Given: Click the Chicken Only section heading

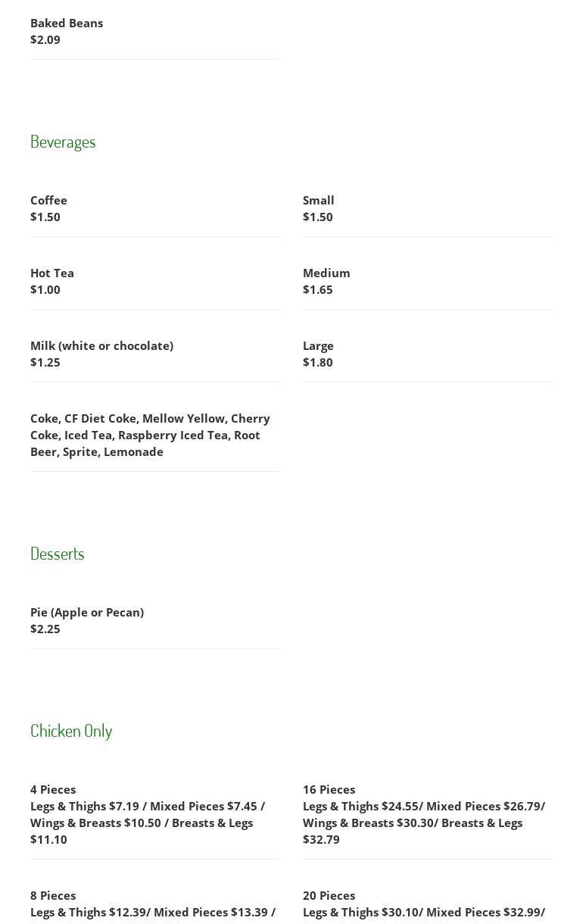Looking at the screenshot, I should pyautogui.click(x=71, y=731).
